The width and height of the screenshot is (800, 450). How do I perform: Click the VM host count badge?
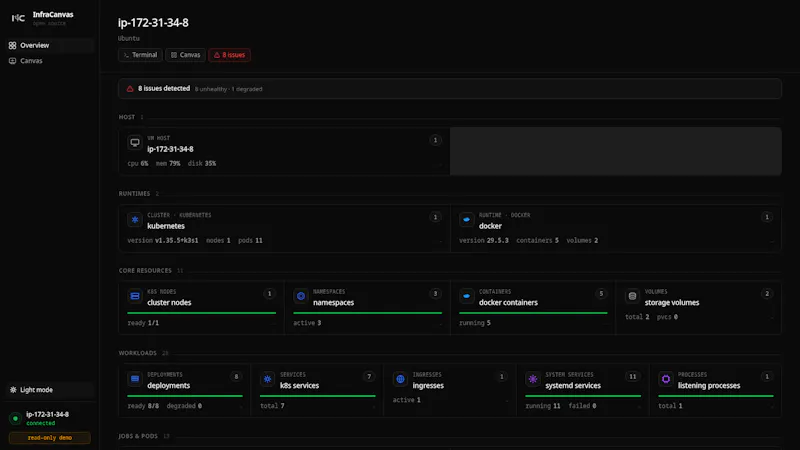click(435, 140)
